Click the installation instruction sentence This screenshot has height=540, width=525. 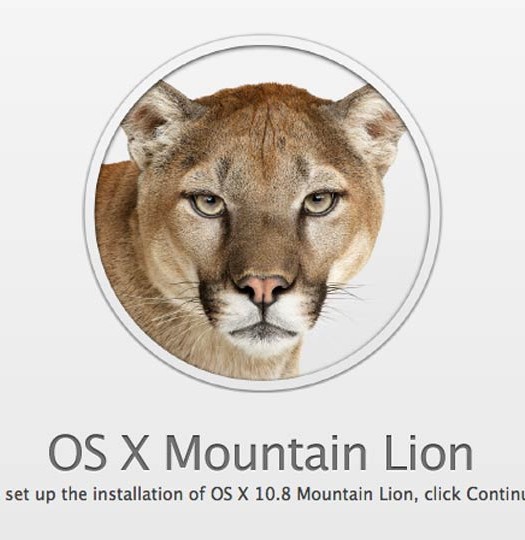click(265, 495)
